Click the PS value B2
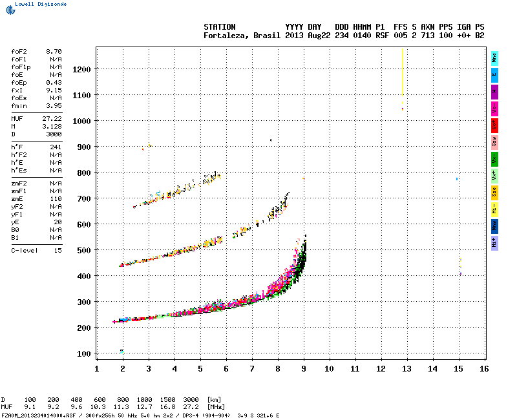Image resolution: width=517 pixels, height=420 pixels. coord(480,36)
